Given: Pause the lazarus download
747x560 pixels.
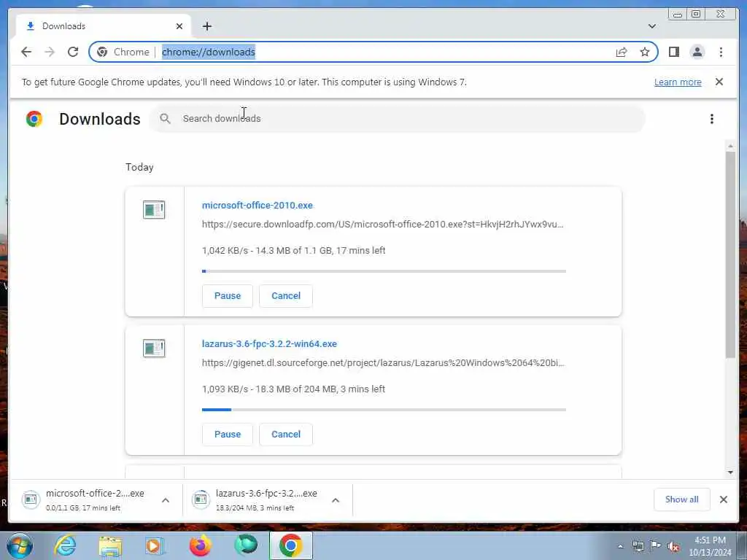Looking at the screenshot, I should 228,435.
